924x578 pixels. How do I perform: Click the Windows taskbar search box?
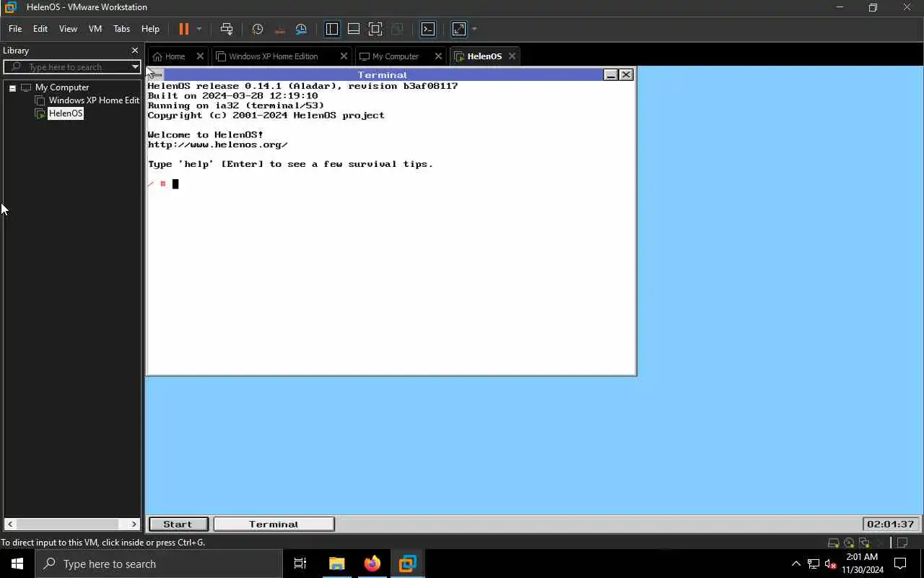point(158,564)
